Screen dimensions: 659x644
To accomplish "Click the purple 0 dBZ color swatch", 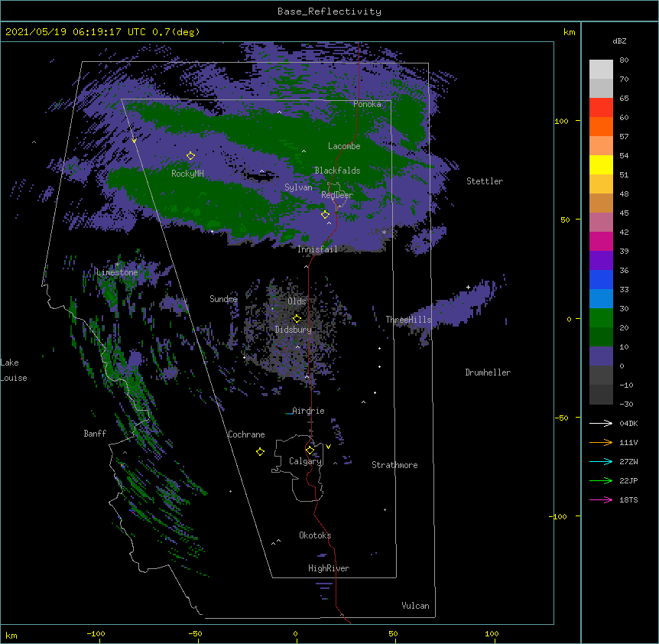I will point(601,356).
